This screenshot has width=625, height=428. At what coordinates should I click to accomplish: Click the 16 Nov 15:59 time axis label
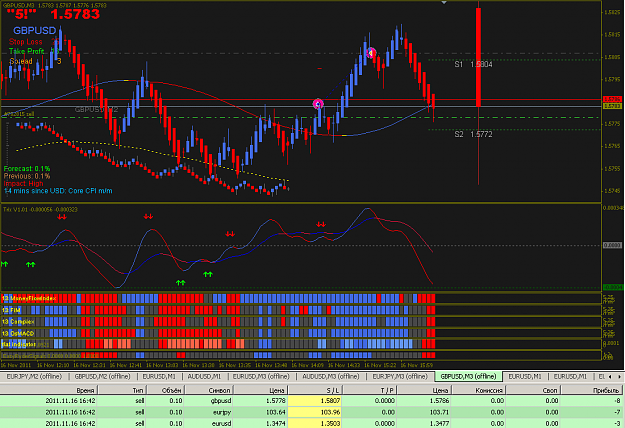(x=417, y=365)
